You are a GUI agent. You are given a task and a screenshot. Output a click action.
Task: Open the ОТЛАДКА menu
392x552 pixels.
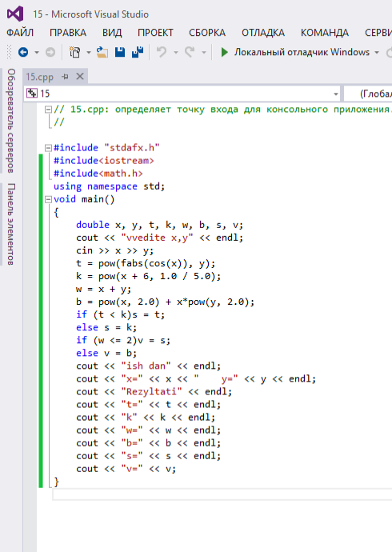pyautogui.click(x=263, y=33)
